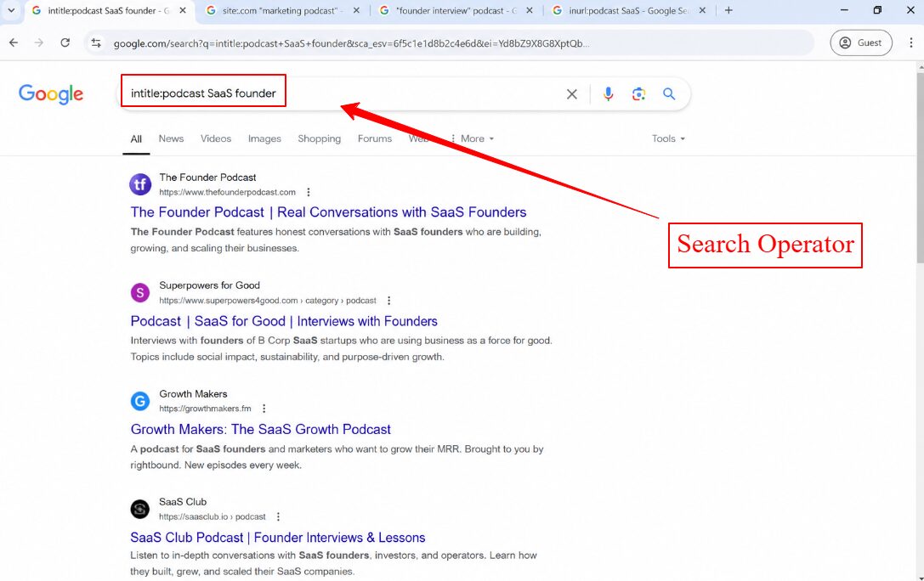
Task: Open the Guest profile button
Action: point(861,43)
